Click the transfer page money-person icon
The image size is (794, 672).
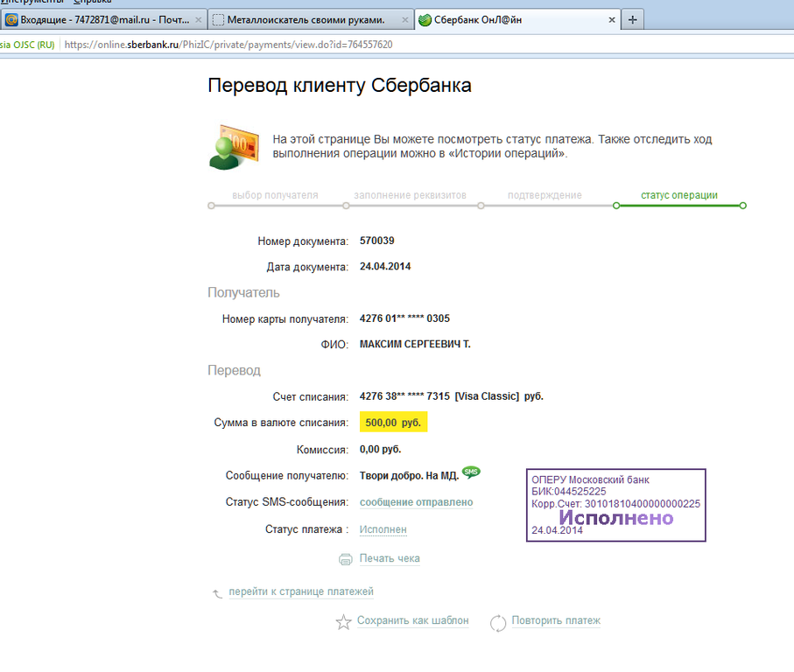234,147
